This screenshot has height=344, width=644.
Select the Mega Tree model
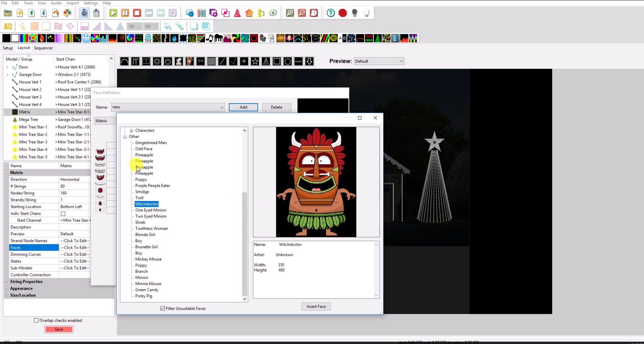point(28,119)
